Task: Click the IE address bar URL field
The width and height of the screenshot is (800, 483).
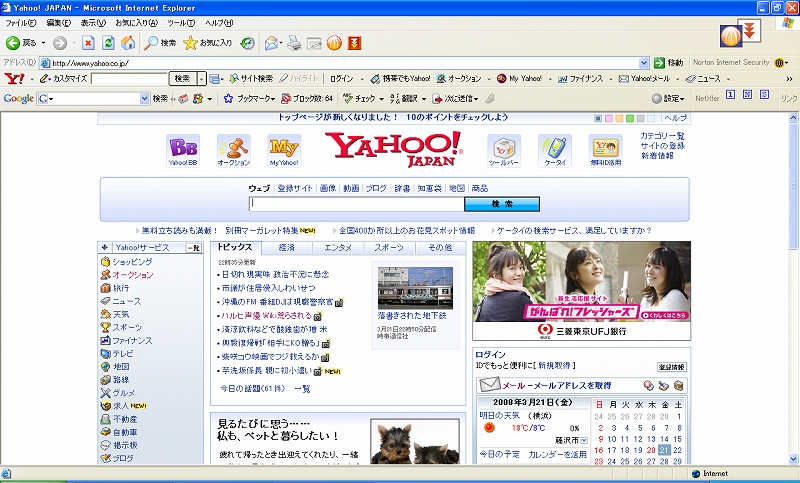Action: click(339, 63)
